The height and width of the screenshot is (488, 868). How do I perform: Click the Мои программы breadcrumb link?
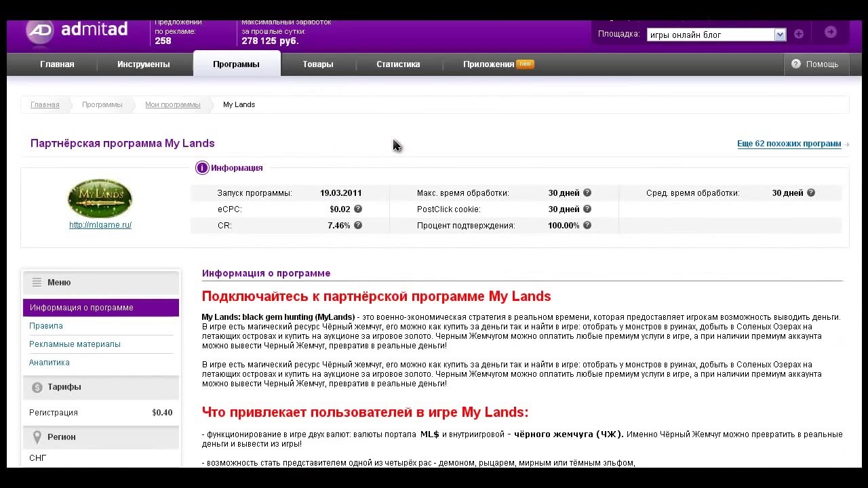[173, 105]
